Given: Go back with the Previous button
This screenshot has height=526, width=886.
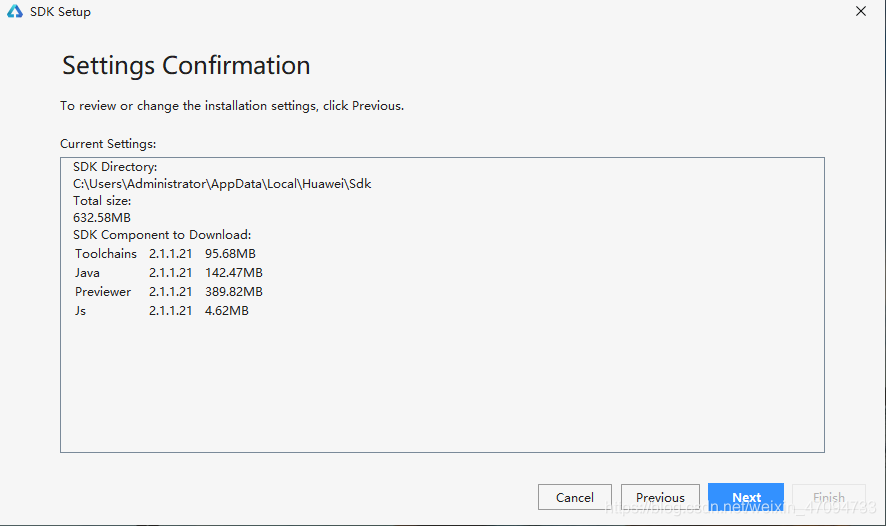Looking at the screenshot, I should 660,497.
